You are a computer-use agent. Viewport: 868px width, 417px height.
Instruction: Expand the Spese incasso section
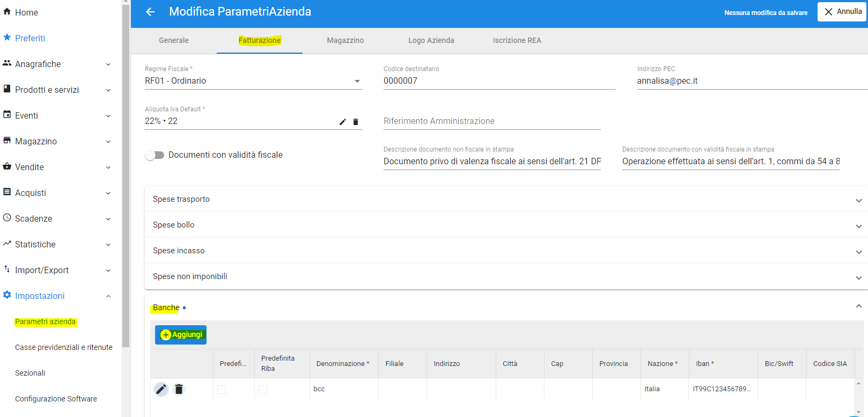coord(506,251)
